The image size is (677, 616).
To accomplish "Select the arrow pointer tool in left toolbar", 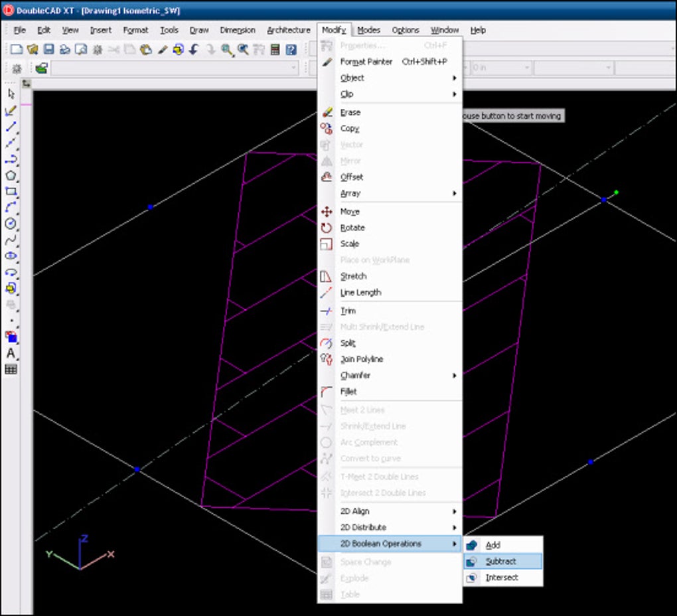I will pos(11,94).
